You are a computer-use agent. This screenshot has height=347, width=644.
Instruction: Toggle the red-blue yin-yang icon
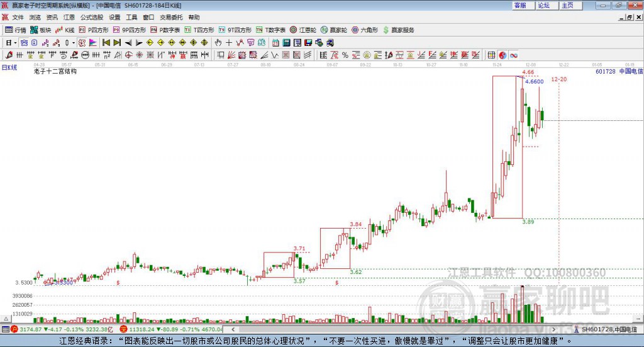pyautogui.click(x=502, y=55)
